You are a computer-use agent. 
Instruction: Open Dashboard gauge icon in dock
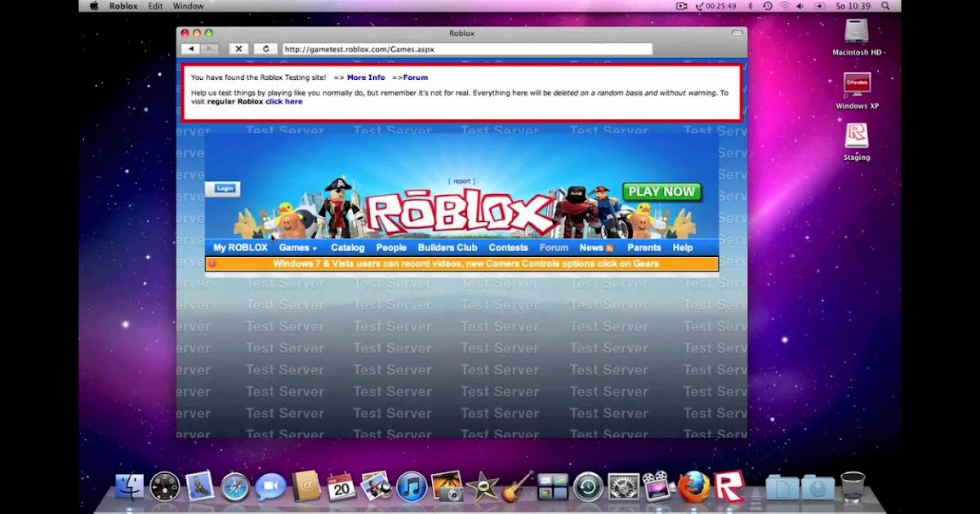(x=164, y=487)
